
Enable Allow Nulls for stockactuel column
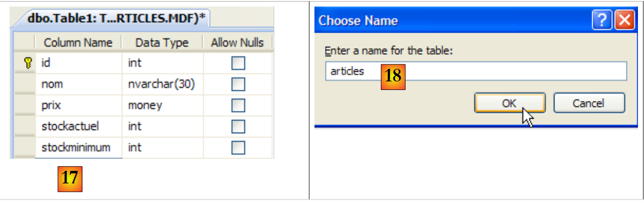[x=237, y=127]
